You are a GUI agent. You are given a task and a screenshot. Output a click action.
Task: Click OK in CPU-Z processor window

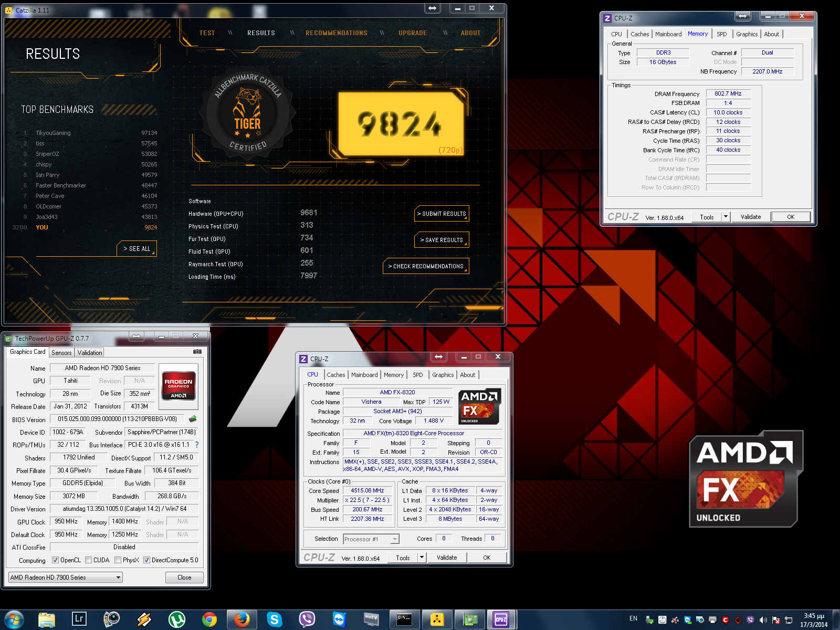pyautogui.click(x=487, y=558)
